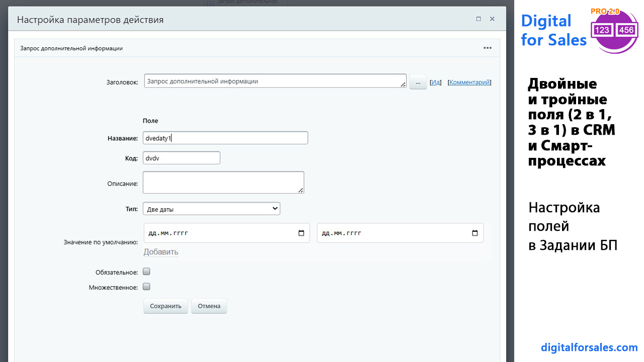Click inside the empty Описание textarea
The height and width of the screenshot is (362, 644).
223,182
